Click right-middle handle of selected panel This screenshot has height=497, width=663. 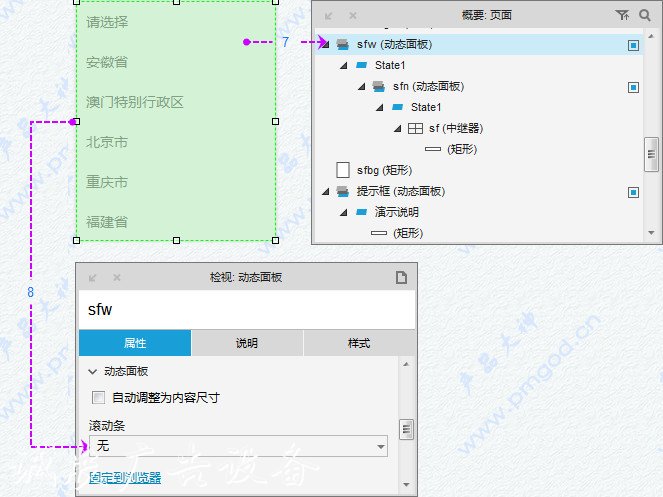[276, 121]
